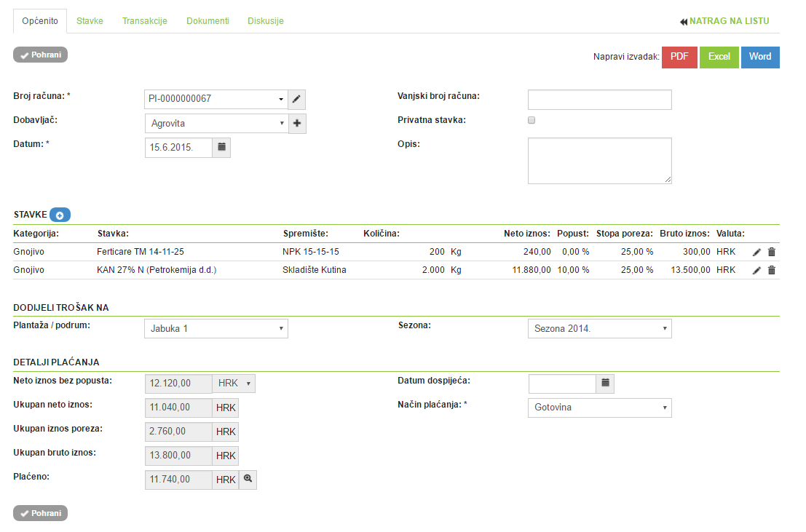This screenshot has width=806, height=532.
Task: Open calendar for Datum dospijeća
Action: tap(605, 383)
